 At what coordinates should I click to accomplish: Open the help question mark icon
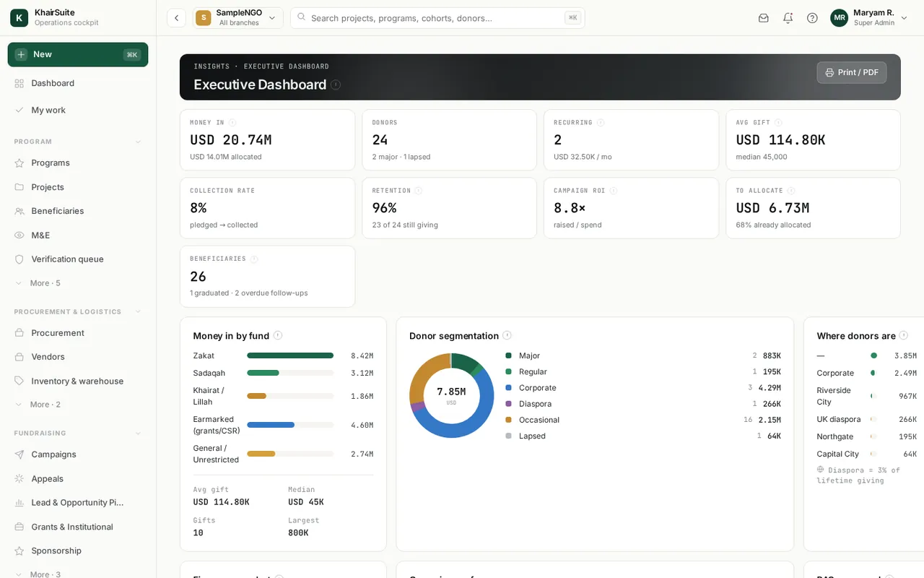[x=812, y=18]
